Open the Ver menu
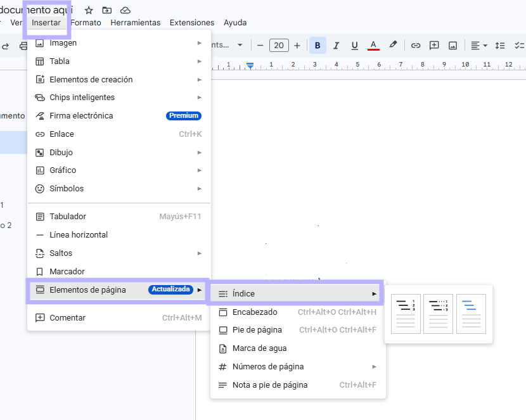This screenshot has height=420, width=526. [x=16, y=23]
